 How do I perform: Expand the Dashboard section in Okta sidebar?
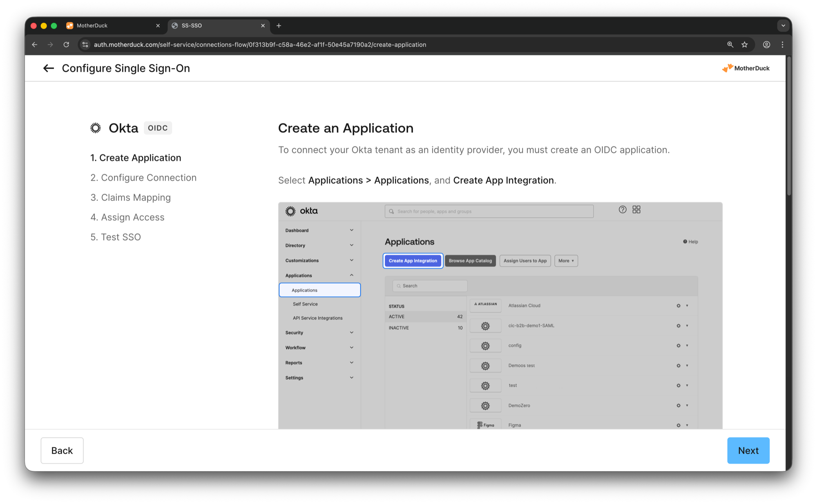point(351,230)
